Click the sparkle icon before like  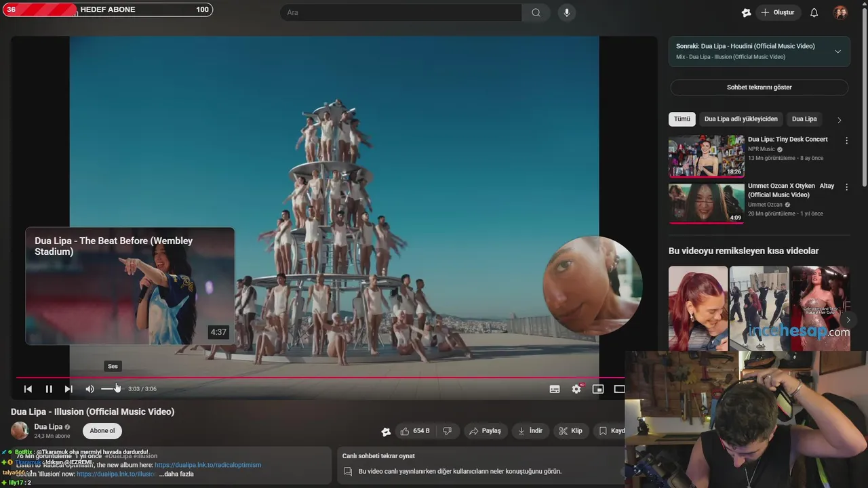pyautogui.click(x=386, y=432)
